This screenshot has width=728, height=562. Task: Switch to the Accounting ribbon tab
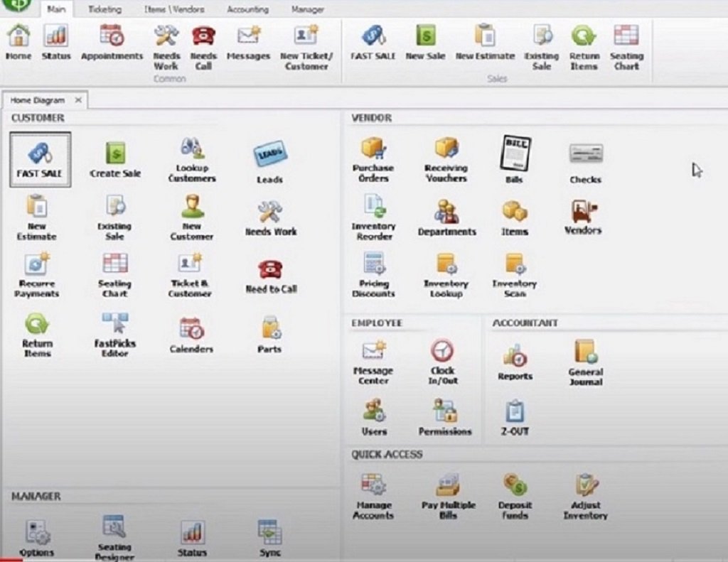tap(247, 10)
